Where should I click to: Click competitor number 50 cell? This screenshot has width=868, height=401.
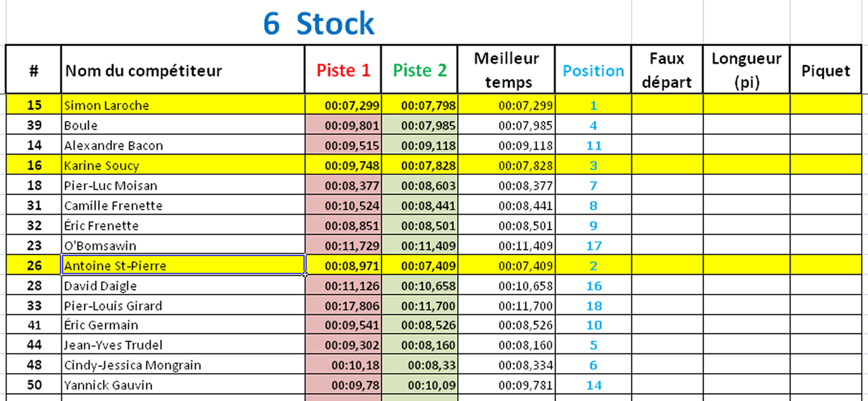point(34,384)
